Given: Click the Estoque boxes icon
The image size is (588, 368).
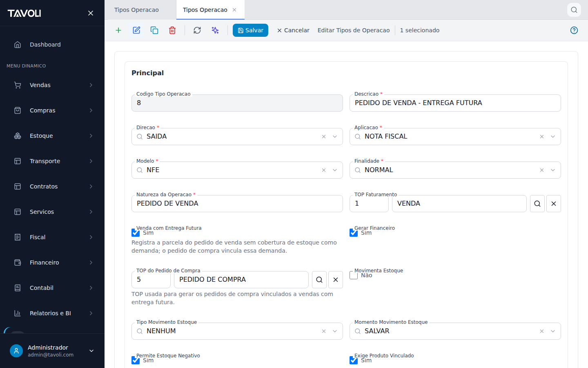Looking at the screenshot, I should click(18, 136).
